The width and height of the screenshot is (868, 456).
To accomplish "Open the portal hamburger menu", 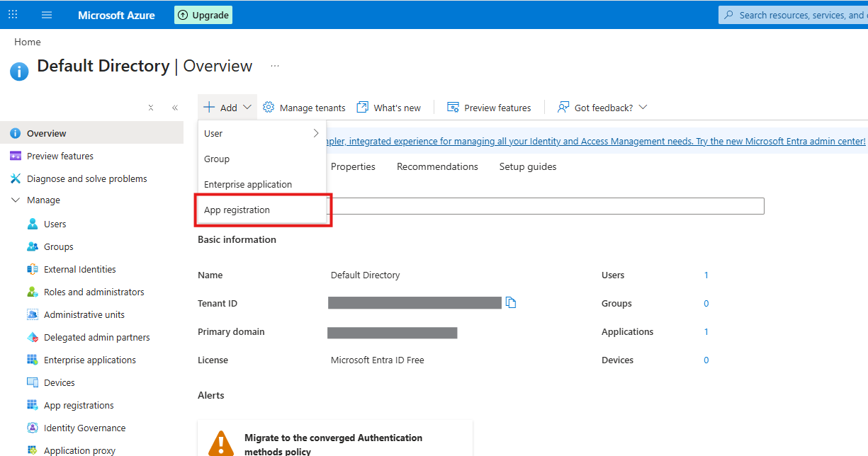I will (47, 15).
